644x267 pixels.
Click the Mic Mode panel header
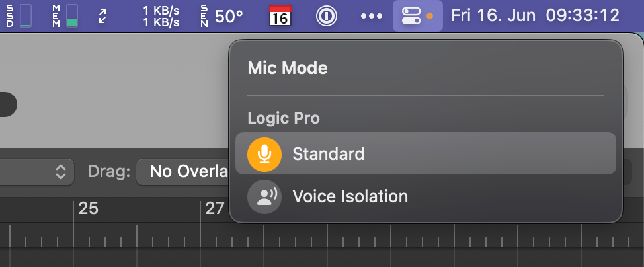(288, 67)
